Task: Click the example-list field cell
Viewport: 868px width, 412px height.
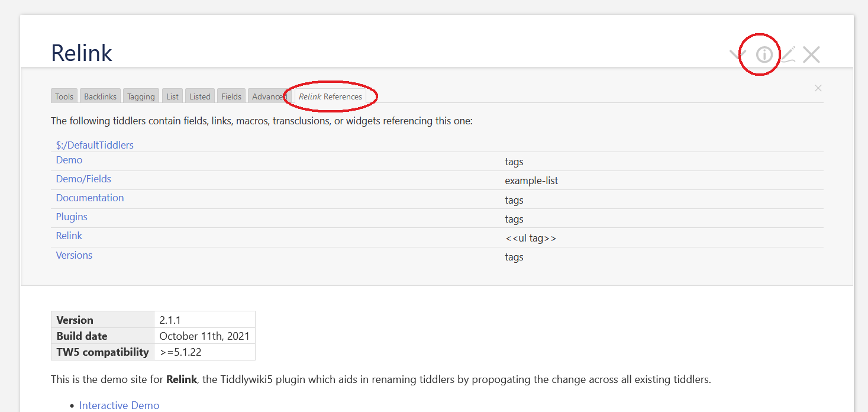Action: click(531, 181)
